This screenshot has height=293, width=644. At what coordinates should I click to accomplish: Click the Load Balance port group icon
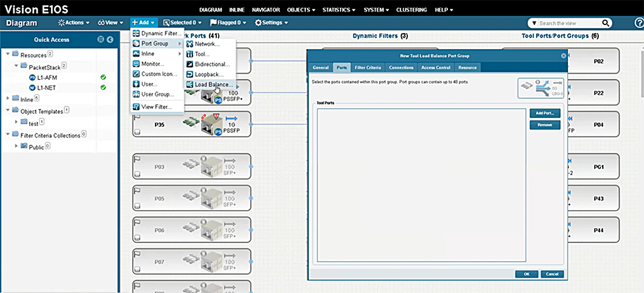point(190,85)
